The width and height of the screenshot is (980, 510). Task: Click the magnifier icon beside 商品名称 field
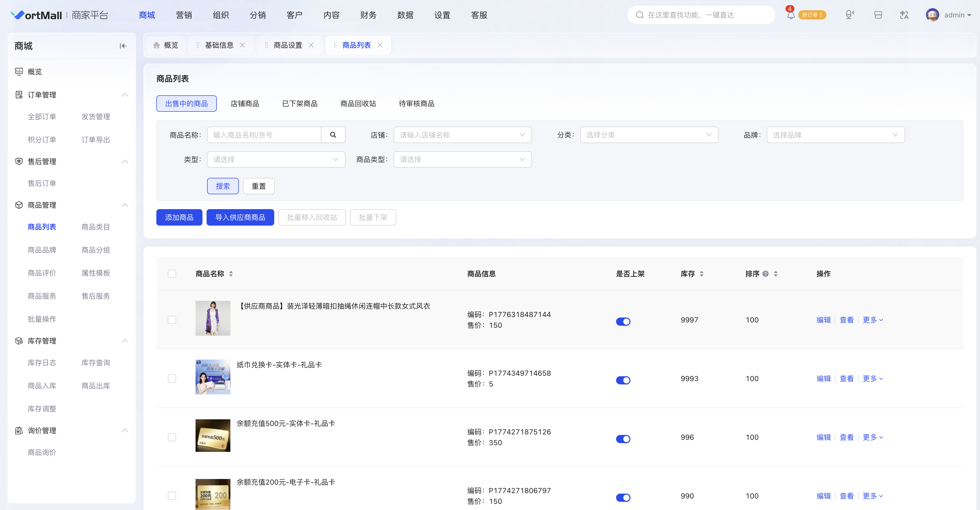pyautogui.click(x=333, y=135)
